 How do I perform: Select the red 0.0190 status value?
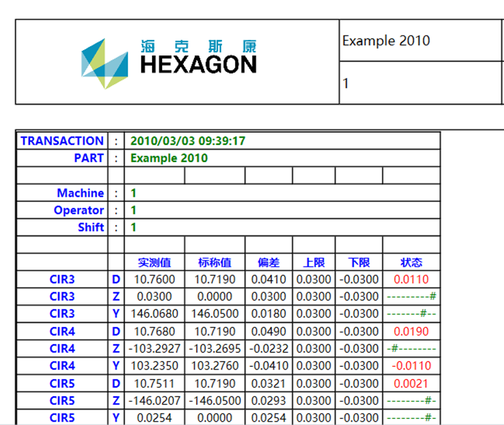coord(411,332)
